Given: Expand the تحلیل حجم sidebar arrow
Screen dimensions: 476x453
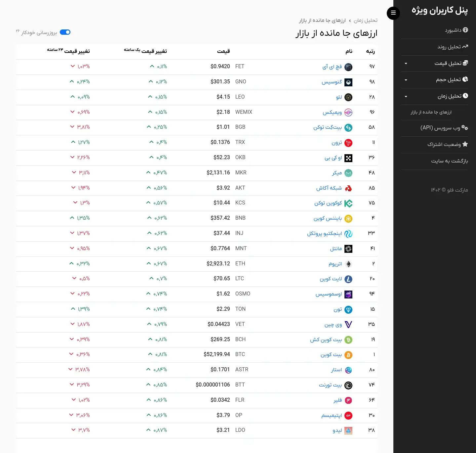Looking at the screenshot, I should tap(406, 80).
